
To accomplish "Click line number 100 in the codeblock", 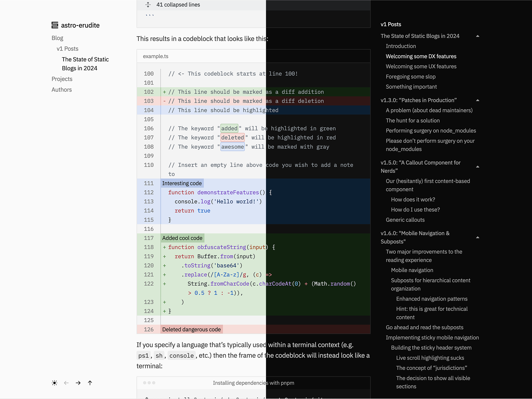I will pyautogui.click(x=149, y=74).
